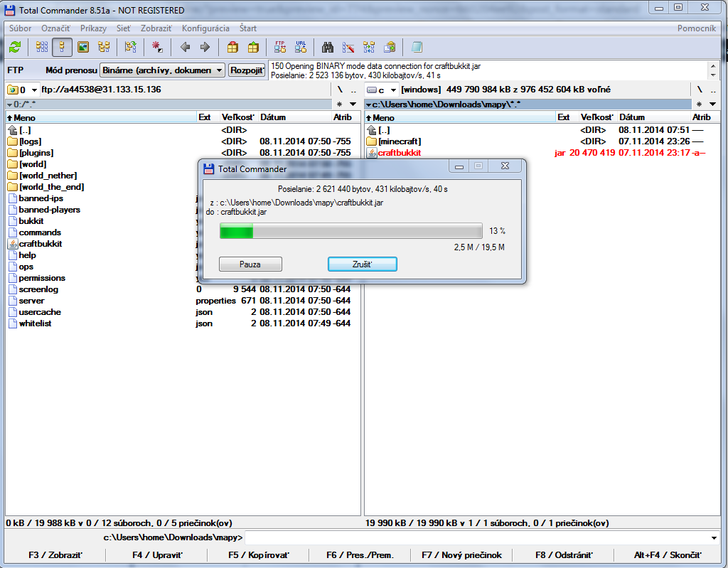Click the invert selection toolbar icon

point(131,47)
